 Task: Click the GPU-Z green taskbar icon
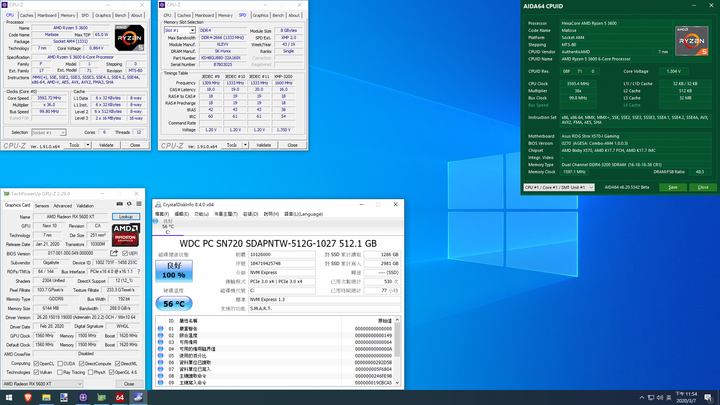click(101, 398)
